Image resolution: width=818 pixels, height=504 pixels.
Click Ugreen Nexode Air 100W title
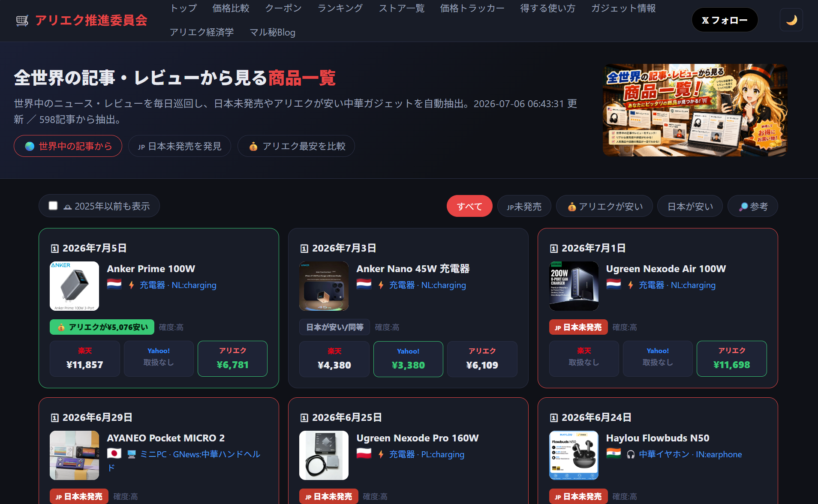click(666, 269)
